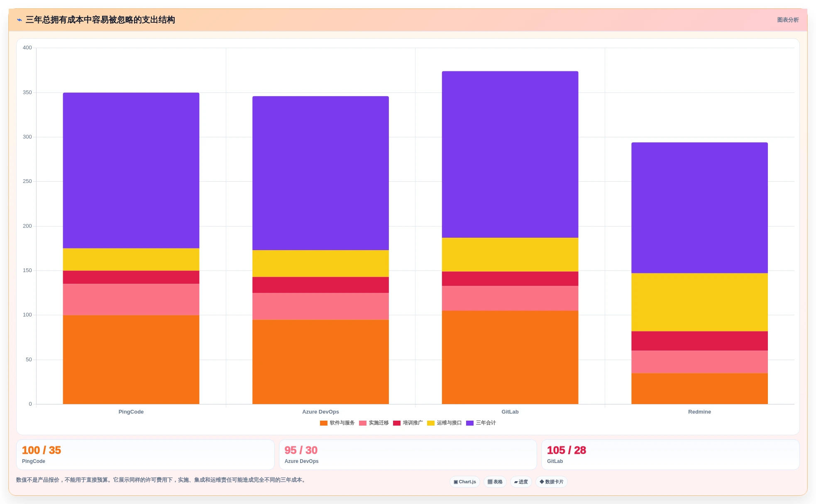The width and height of the screenshot is (816, 504).
Task: Click the 200 y-axis tick label
Action: coord(27,226)
